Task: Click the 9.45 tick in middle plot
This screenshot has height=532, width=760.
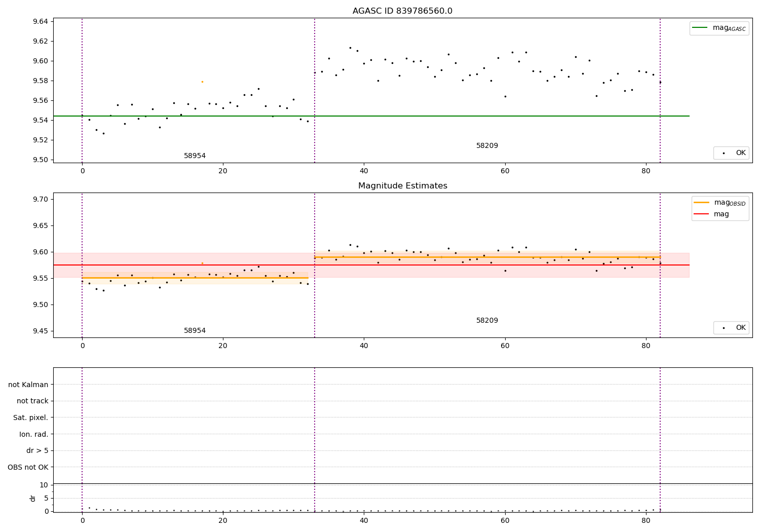Action: [x=41, y=331]
